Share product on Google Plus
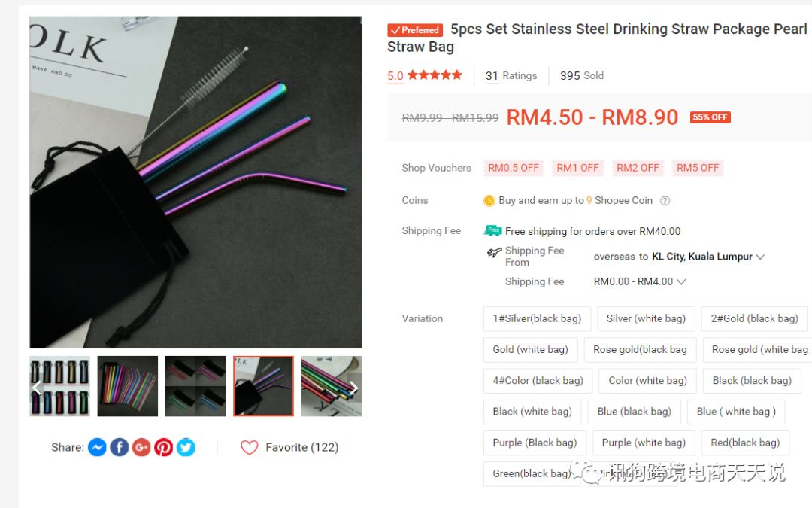 [141, 447]
